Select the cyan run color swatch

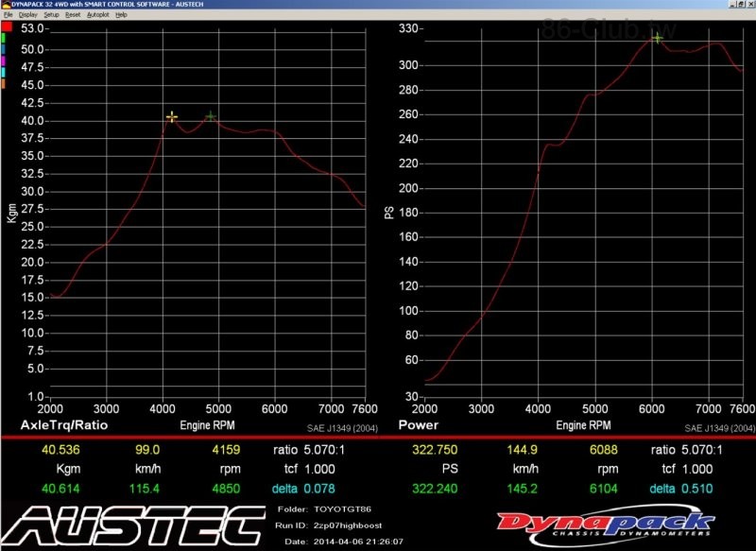(x=4, y=73)
